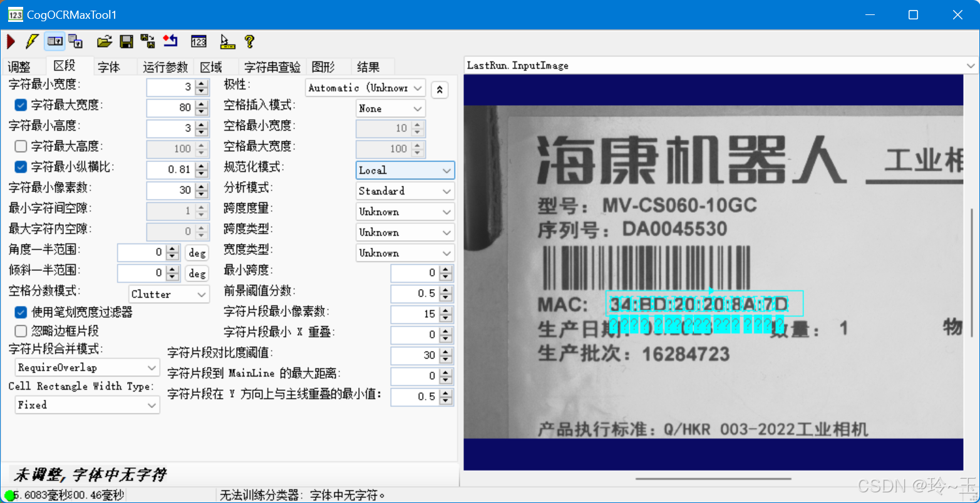This screenshot has width=980, height=503.
Task: Click the Save As double-floppy icon
Action: coord(148,42)
